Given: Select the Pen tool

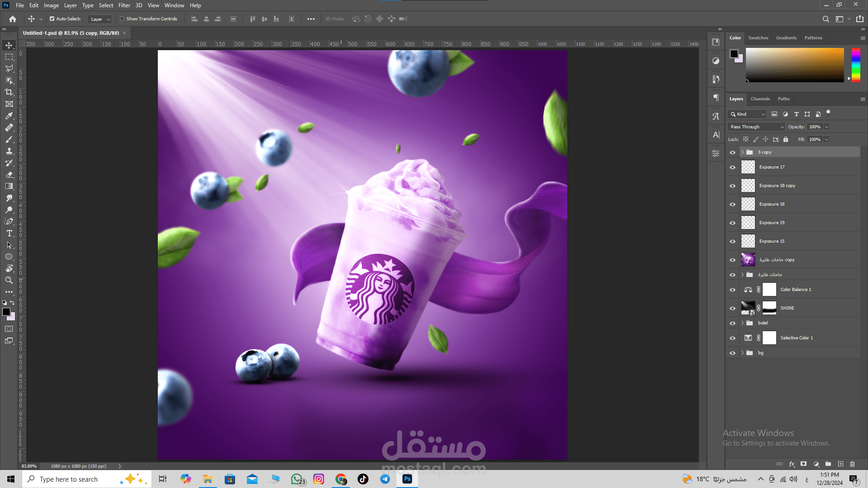Looking at the screenshot, I should 9,221.
